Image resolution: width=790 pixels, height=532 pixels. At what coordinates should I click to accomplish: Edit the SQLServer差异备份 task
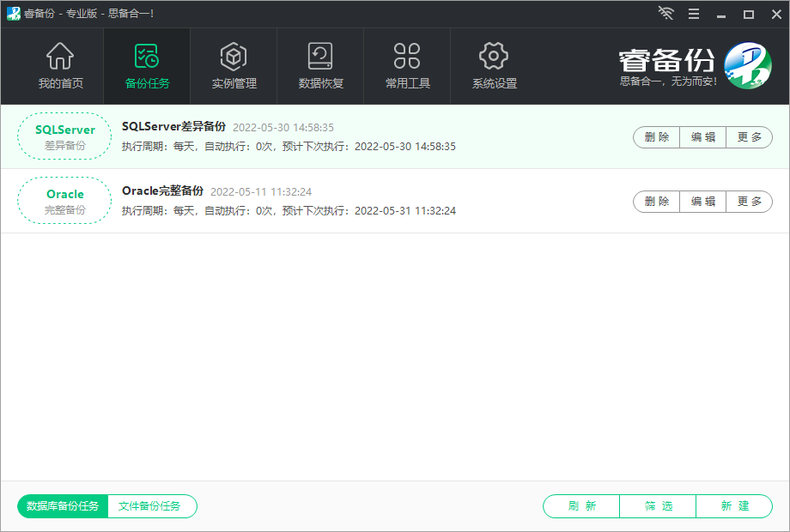pyautogui.click(x=702, y=137)
